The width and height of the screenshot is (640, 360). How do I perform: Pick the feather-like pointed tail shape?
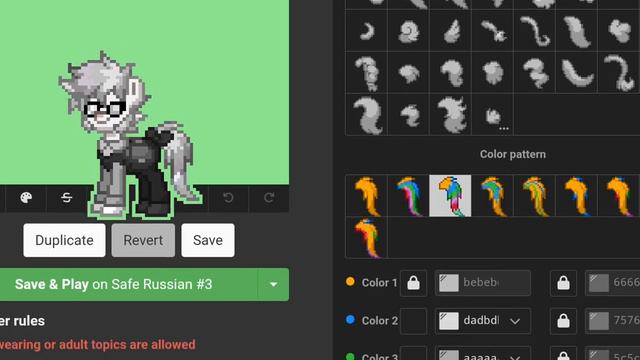451,31
